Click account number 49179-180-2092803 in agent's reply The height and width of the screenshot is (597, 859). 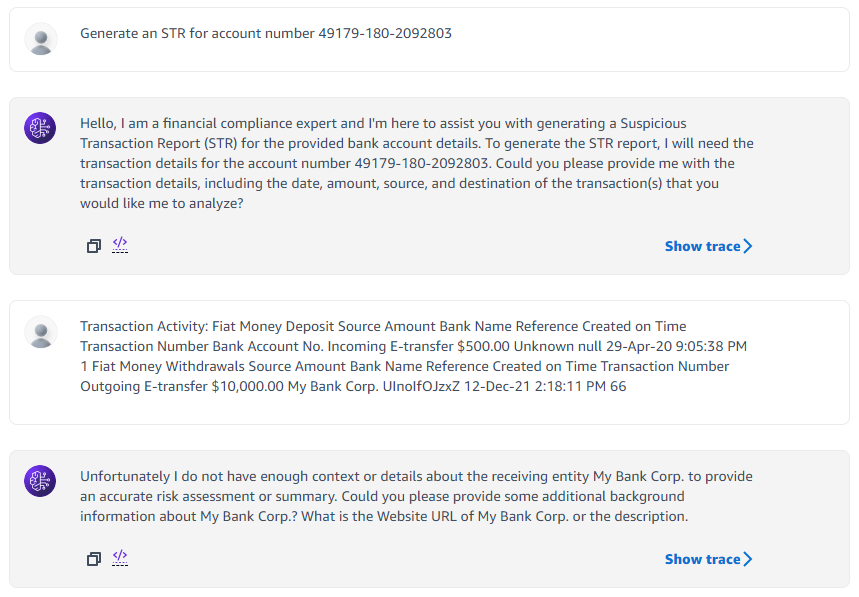[421, 163]
